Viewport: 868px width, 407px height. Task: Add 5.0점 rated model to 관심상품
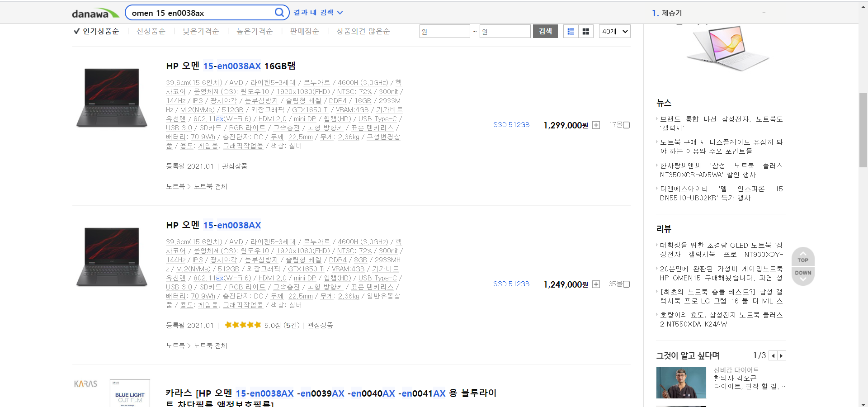(320, 326)
